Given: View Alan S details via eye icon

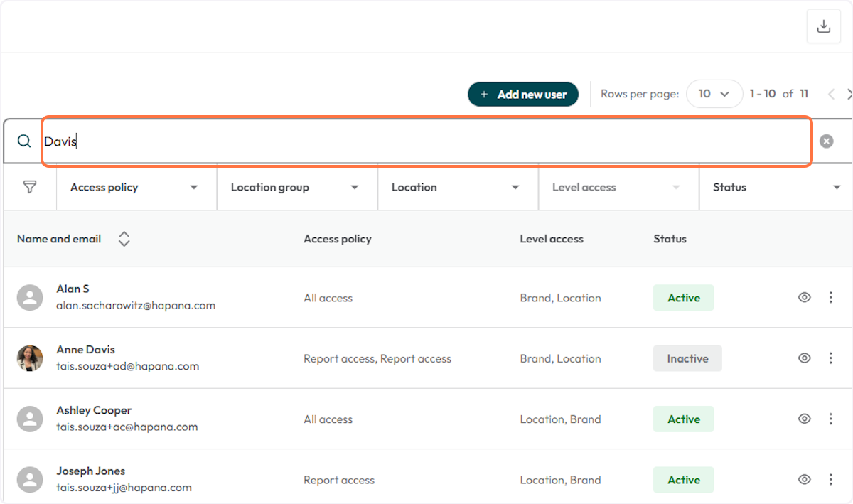Looking at the screenshot, I should click(804, 298).
